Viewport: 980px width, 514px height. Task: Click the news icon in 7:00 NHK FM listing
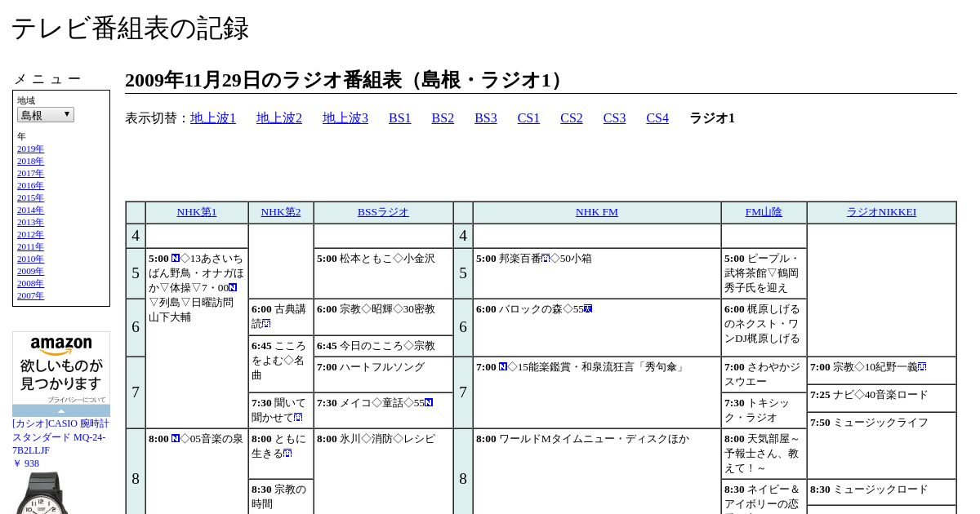click(x=503, y=367)
